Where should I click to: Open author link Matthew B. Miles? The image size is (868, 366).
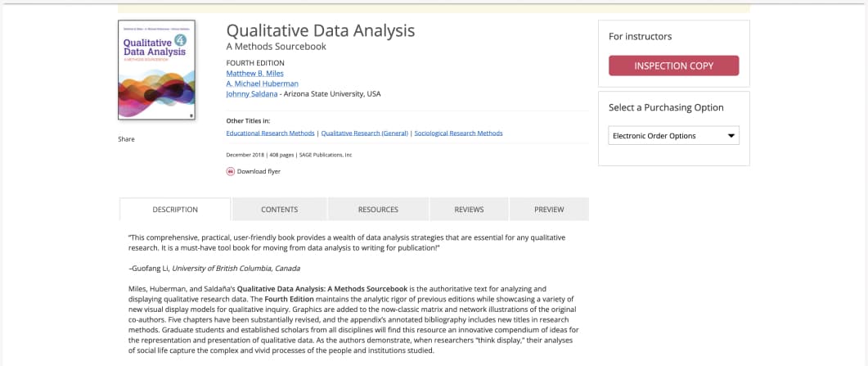(254, 73)
